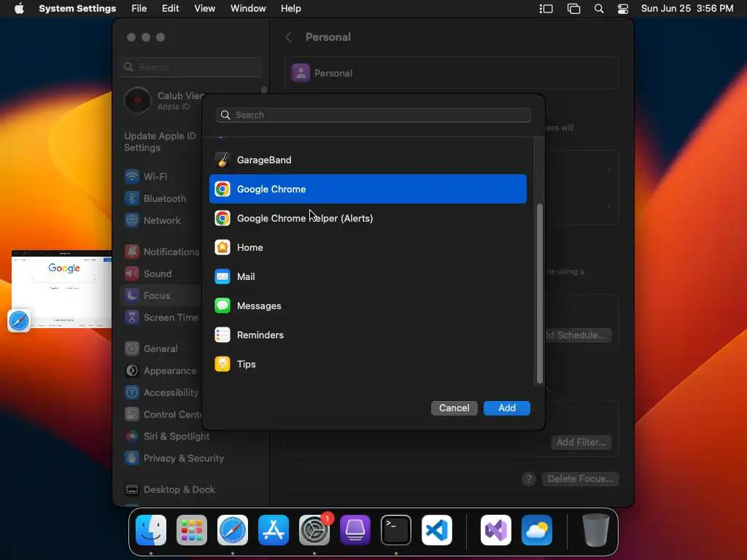Image resolution: width=747 pixels, height=560 pixels.
Task: Open the File menu
Action: point(139,9)
